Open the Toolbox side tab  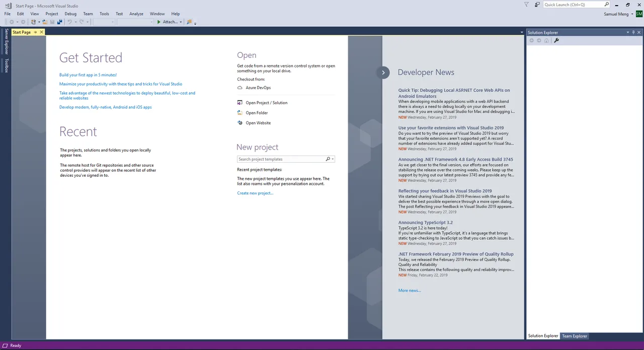tap(7, 65)
